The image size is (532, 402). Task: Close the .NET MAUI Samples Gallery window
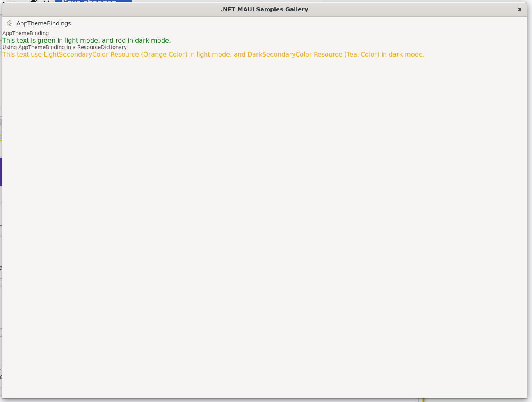click(x=520, y=9)
